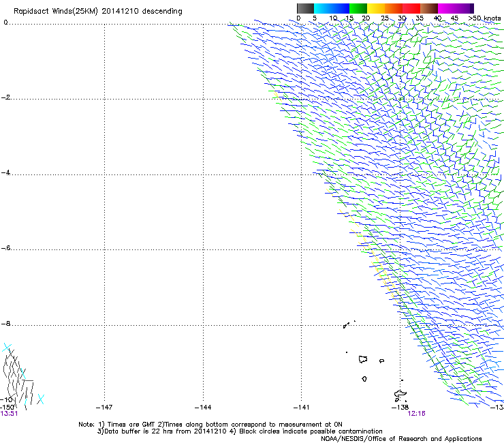This screenshot has width=504, height=443.
Task: Click the red 30-35 knots color swatch
Action: pyautogui.click(x=411, y=8)
